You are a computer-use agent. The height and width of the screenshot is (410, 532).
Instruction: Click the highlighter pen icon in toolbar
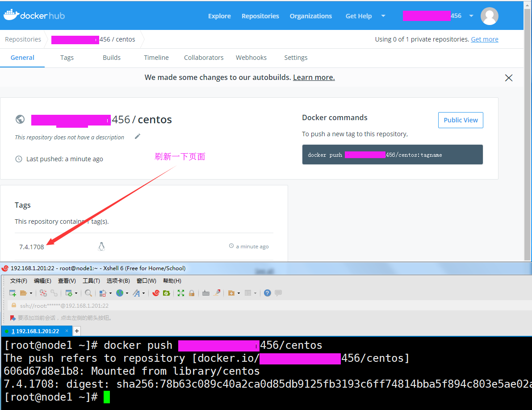coord(217,293)
